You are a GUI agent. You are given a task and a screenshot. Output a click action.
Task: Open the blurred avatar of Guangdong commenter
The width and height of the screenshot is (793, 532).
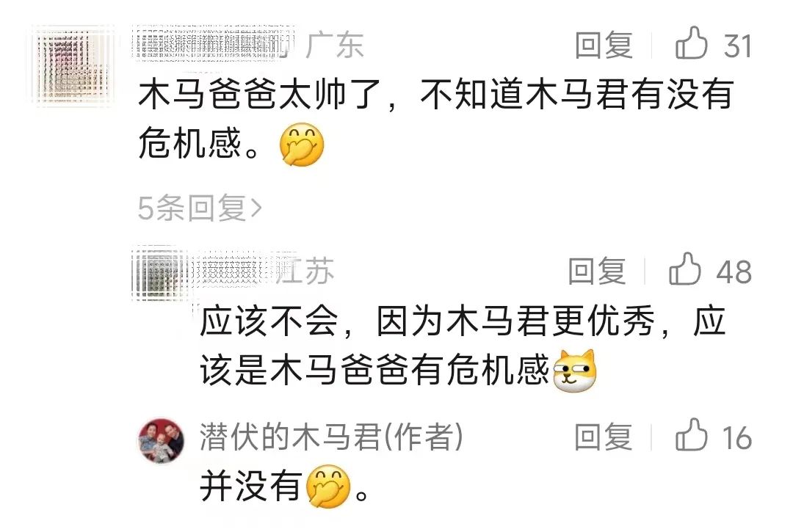71,65
